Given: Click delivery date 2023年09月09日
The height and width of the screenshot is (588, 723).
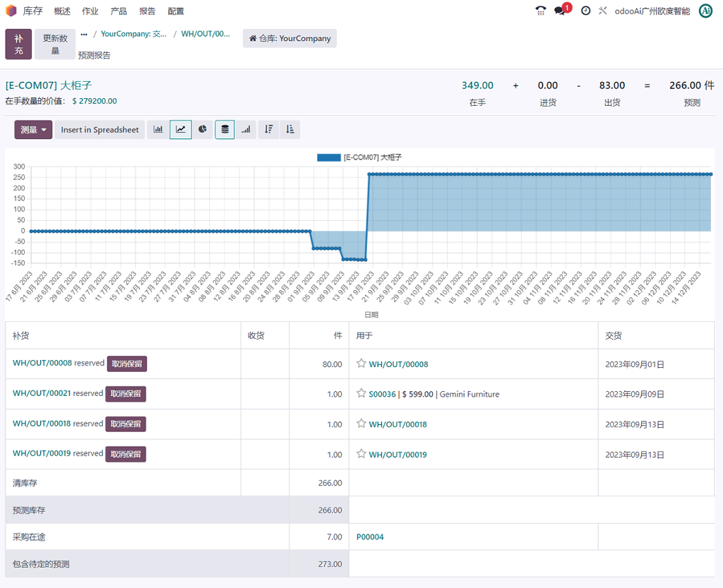Looking at the screenshot, I should (635, 395).
